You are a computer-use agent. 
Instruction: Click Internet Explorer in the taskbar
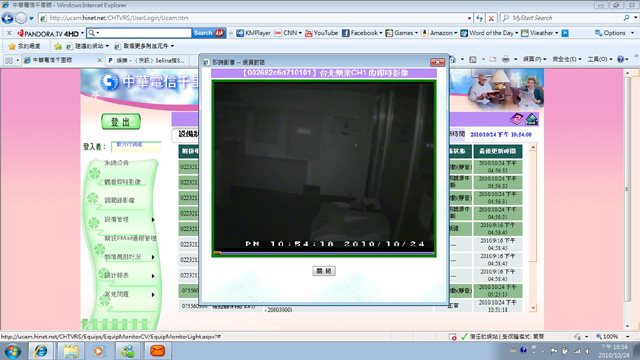tap(41, 351)
